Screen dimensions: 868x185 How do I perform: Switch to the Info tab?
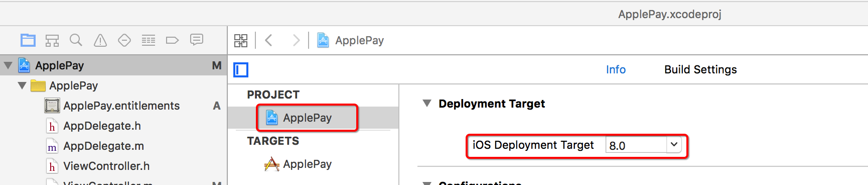tap(616, 70)
